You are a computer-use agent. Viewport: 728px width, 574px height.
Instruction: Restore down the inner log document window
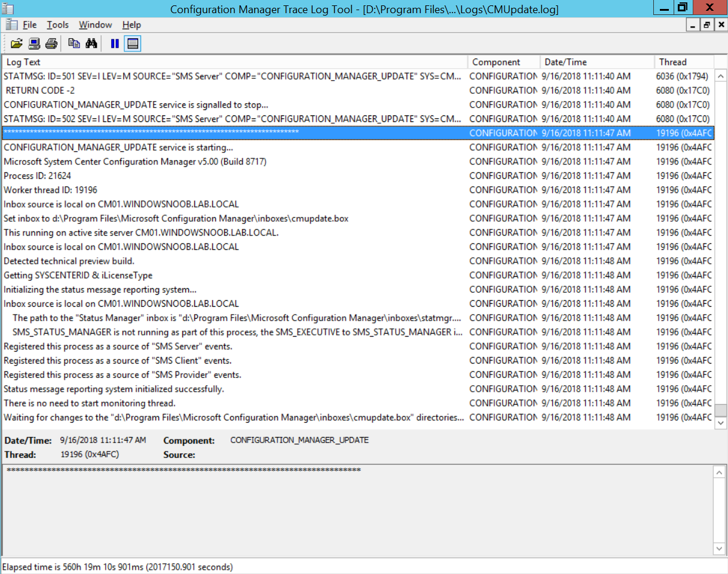tap(706, 25)
